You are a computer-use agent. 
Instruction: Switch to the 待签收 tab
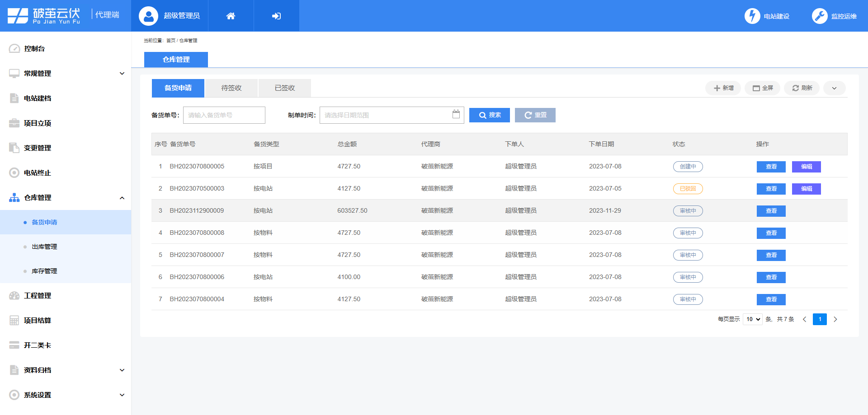tap(231, 88)
